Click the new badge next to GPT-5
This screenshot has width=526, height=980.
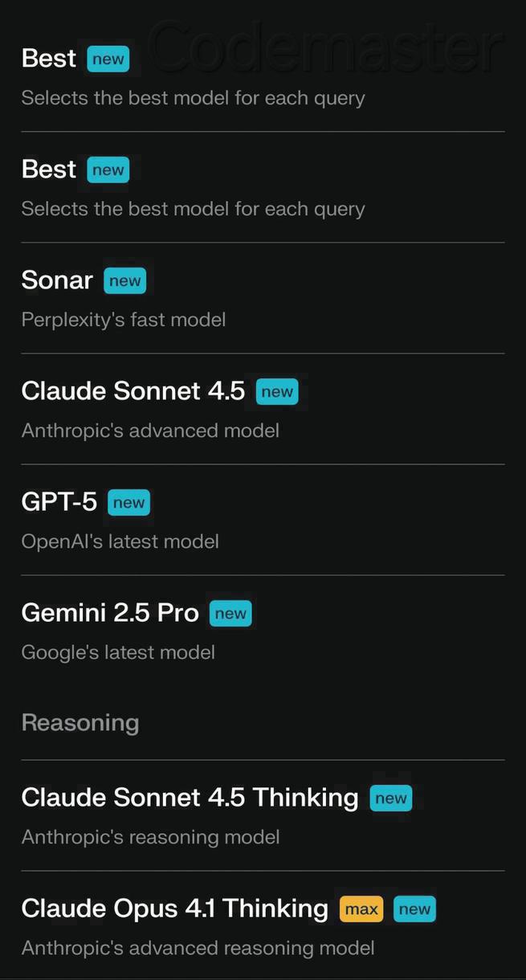click(128, 502)
